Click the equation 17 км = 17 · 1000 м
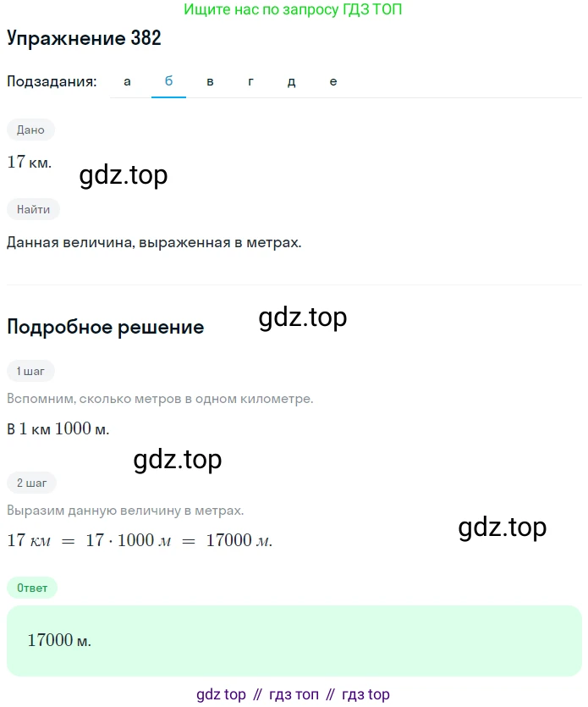Viewport: 588px width, 707px height. point(140,540)
